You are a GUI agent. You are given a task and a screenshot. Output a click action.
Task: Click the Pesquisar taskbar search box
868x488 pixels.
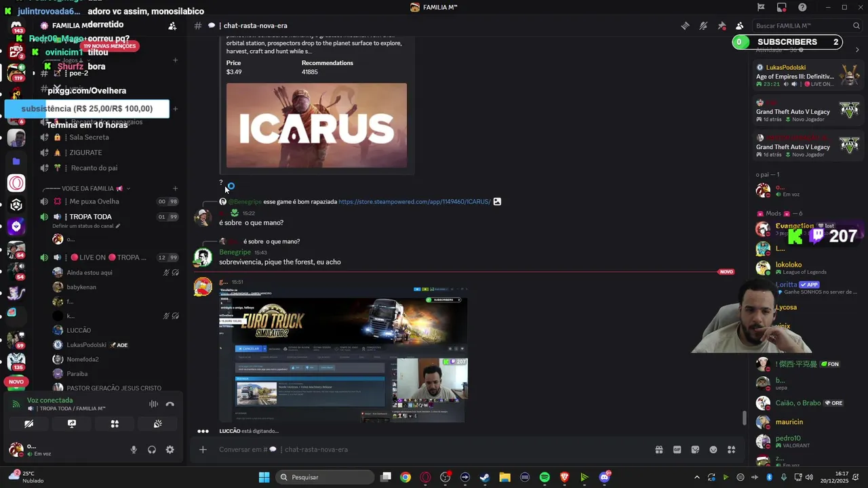[325, 477]
